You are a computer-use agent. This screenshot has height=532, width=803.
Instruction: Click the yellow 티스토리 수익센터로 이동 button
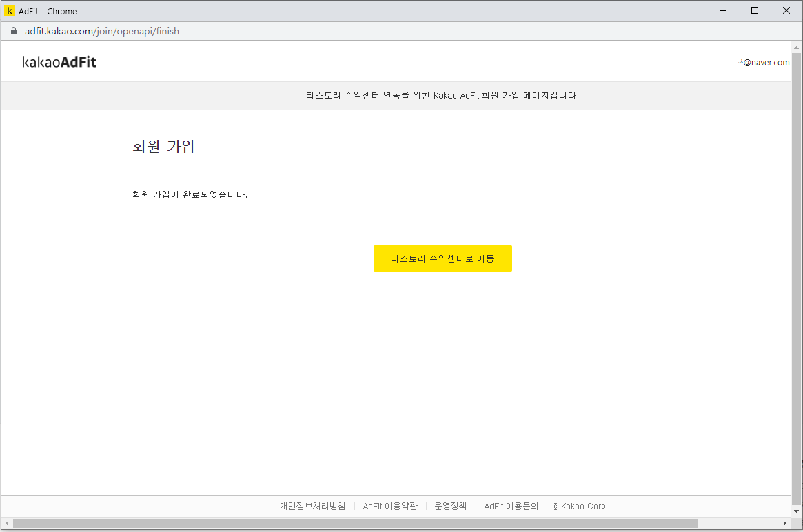click(443, 258)
